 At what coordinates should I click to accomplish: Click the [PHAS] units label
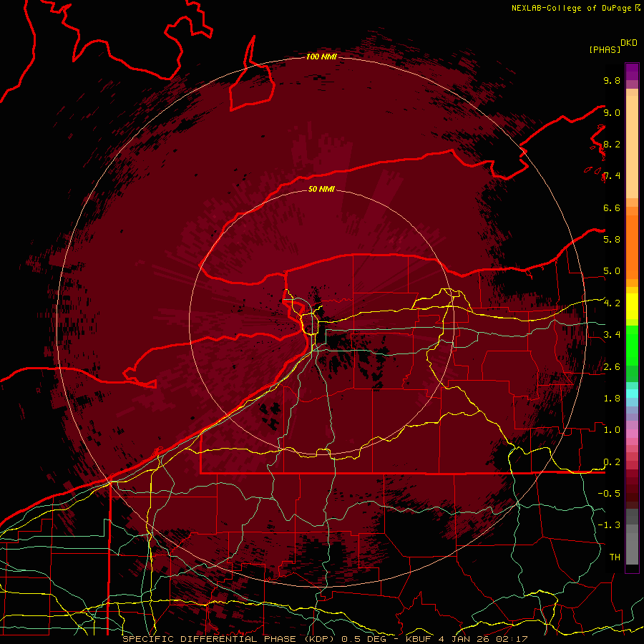[x=605, y=49]
